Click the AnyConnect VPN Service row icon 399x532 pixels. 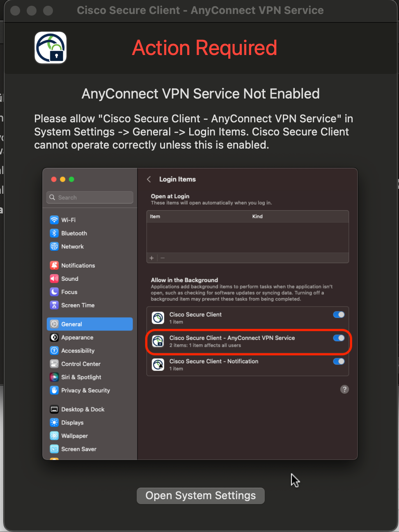[158, 341]
